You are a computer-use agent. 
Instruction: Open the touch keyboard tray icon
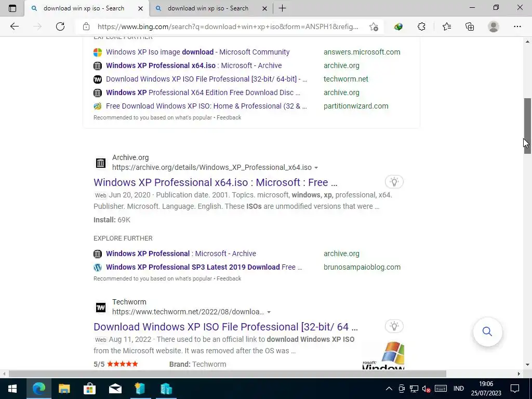pyautogui.click(x=441, y=389)
